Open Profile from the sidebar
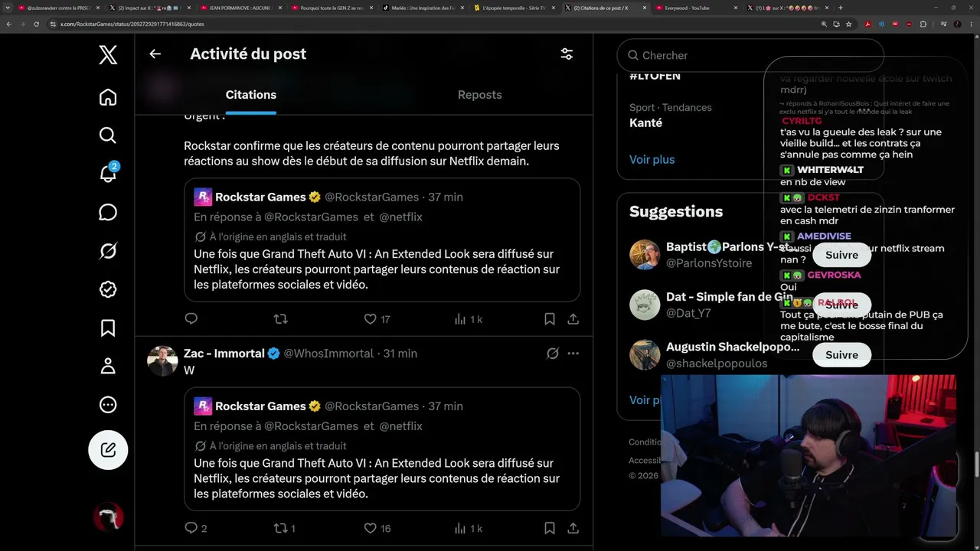980x551 pixels. click(x=108, y=366)
